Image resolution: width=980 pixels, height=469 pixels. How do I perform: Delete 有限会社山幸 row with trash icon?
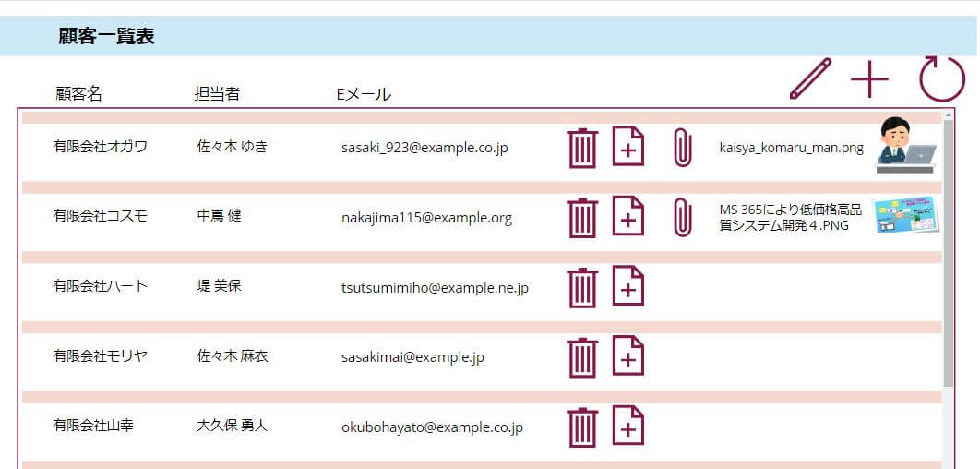582,427
